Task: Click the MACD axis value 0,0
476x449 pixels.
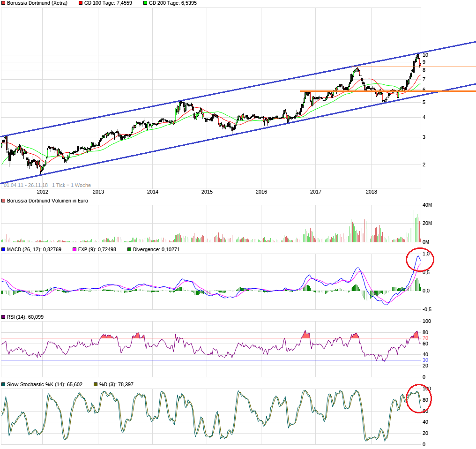Action: click(426, 291)
